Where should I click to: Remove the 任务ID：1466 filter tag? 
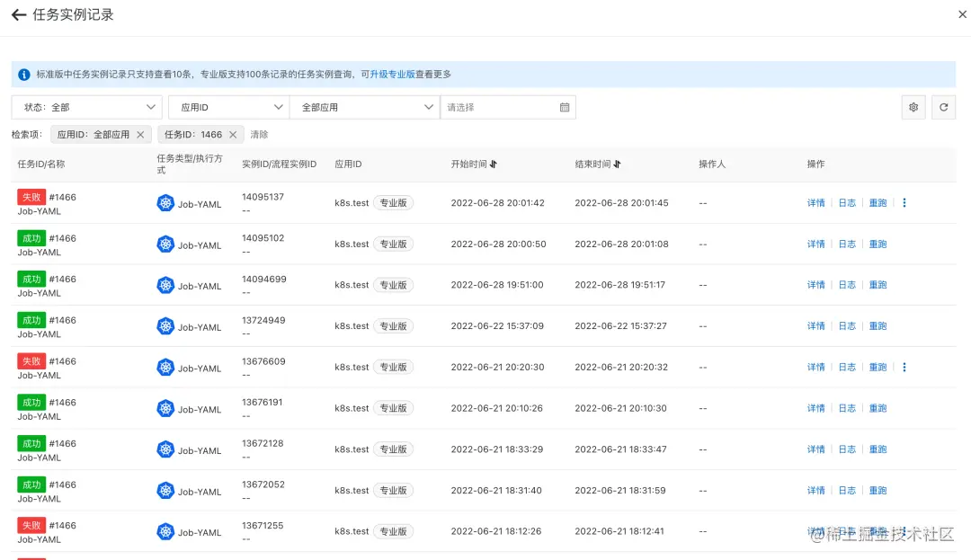pos(233,134)
